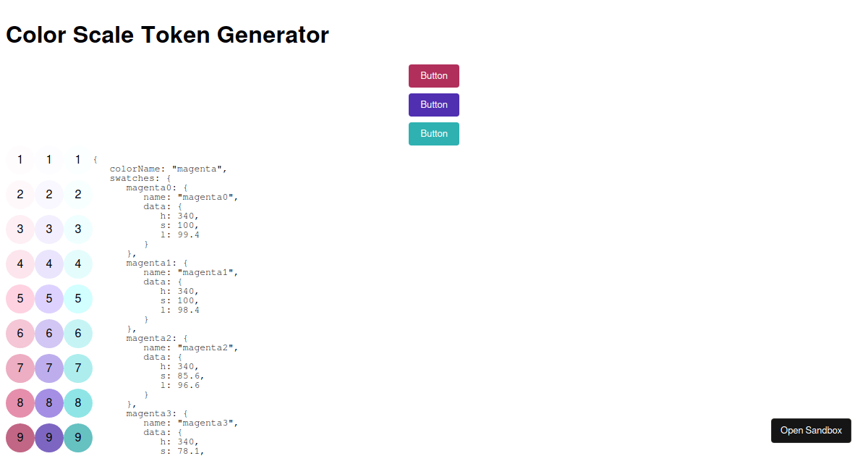This screenshot has height=456, width=868.
Task: Select purple swatch number 1
Action: pos(48,159)
